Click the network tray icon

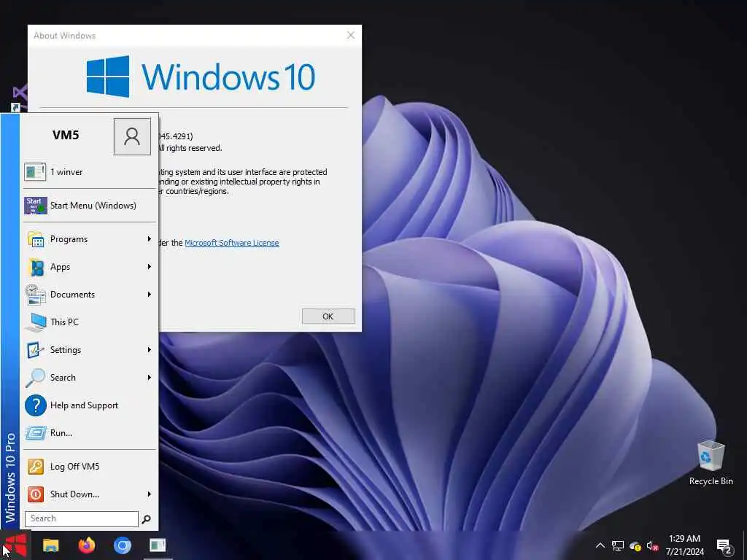pyautogui.click(x=618, y=546)
